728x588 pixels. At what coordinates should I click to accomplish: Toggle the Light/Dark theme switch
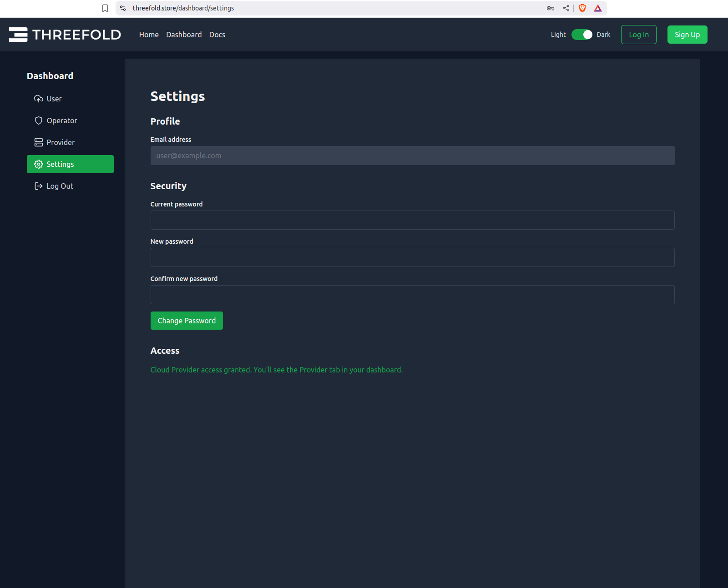[x=582, y=35]
